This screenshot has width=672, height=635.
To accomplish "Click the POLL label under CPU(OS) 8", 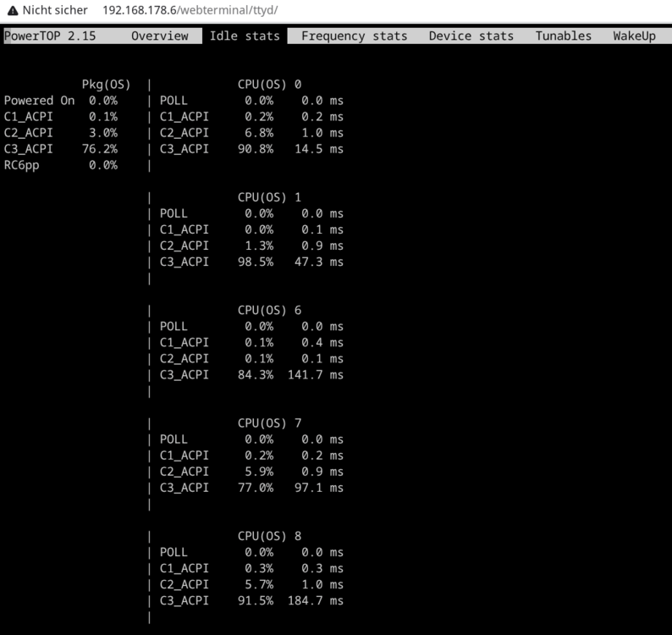I will pos(174,552).
